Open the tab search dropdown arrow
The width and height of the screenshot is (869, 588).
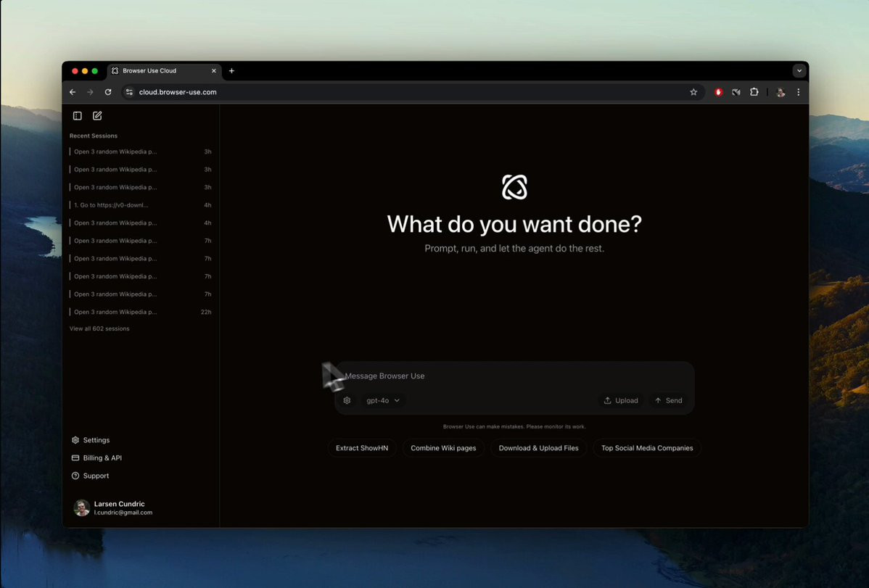799,71
